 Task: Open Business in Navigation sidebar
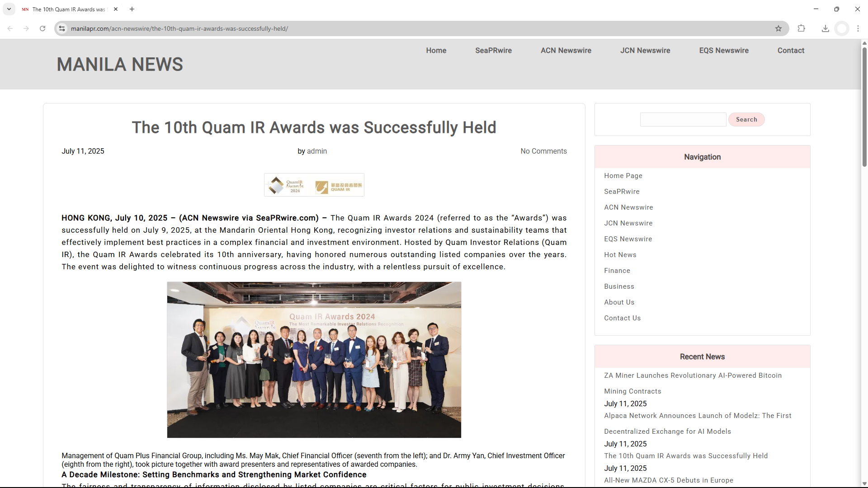click(x=619, y=286)
